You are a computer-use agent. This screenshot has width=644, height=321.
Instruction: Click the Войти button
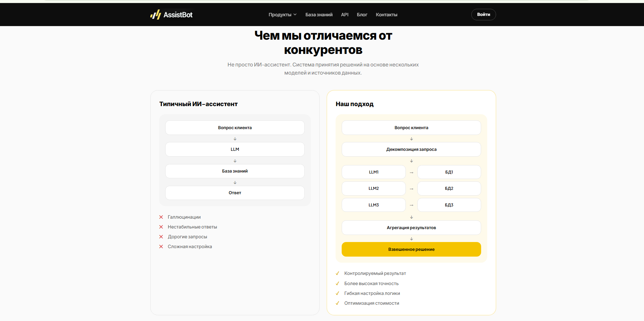coord(484,15)
